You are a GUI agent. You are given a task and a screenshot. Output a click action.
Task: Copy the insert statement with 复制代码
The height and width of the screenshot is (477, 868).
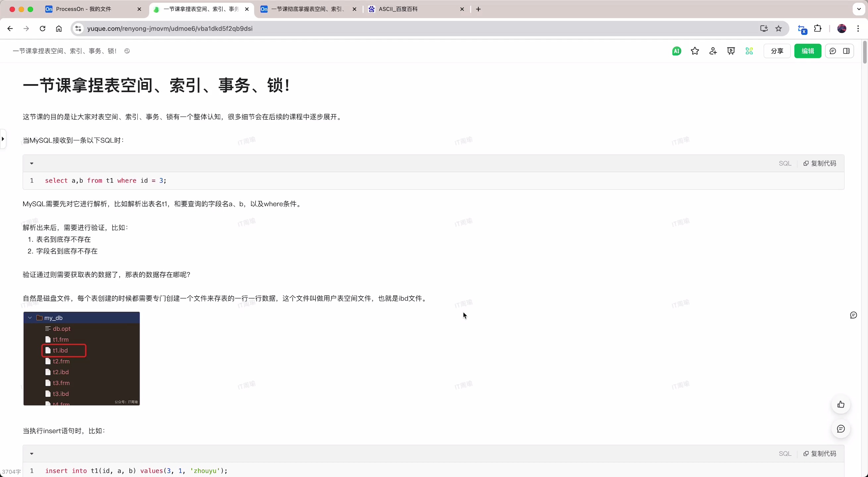click(x=820, y=454)
